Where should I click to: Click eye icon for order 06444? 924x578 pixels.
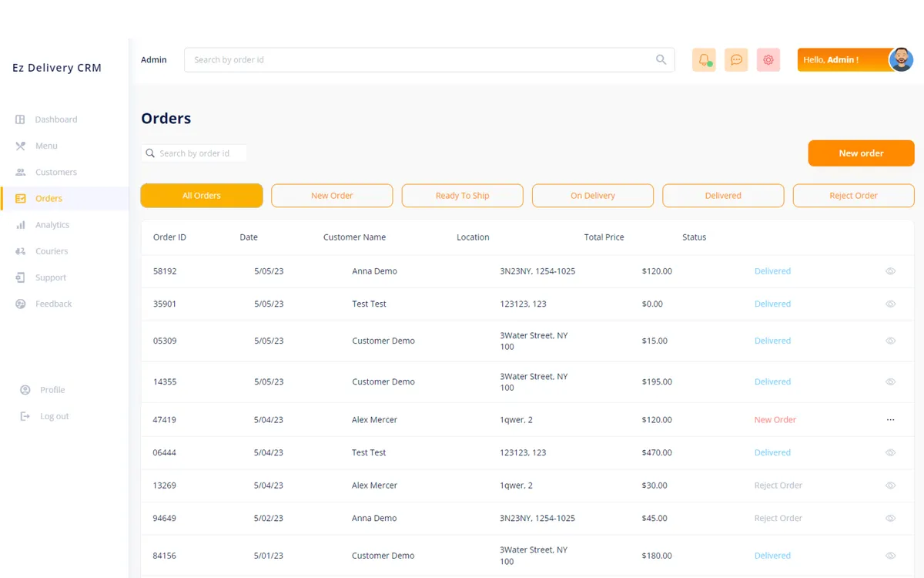click(x=890, y=452)
